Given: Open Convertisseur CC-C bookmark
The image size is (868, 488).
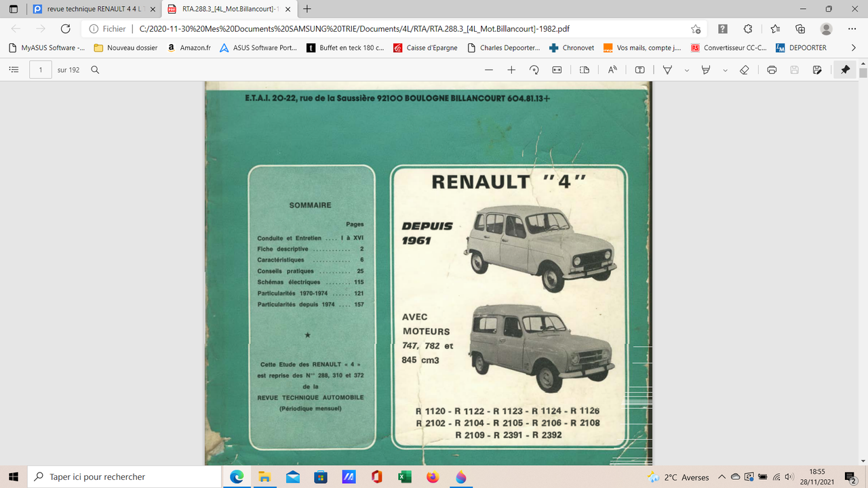Looking at the screenshot, I should 729,48.
